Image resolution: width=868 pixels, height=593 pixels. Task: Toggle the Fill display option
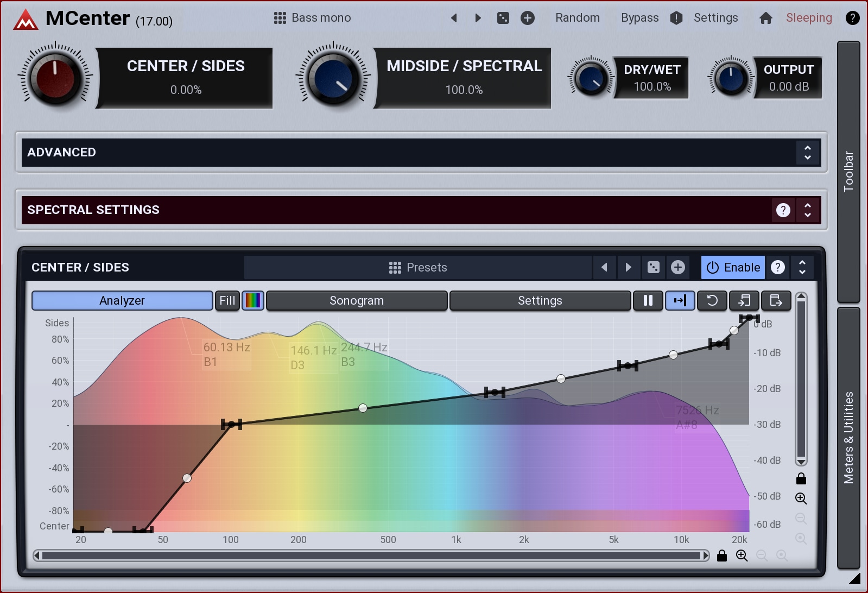pyautogui.click(x=227, y=300)
